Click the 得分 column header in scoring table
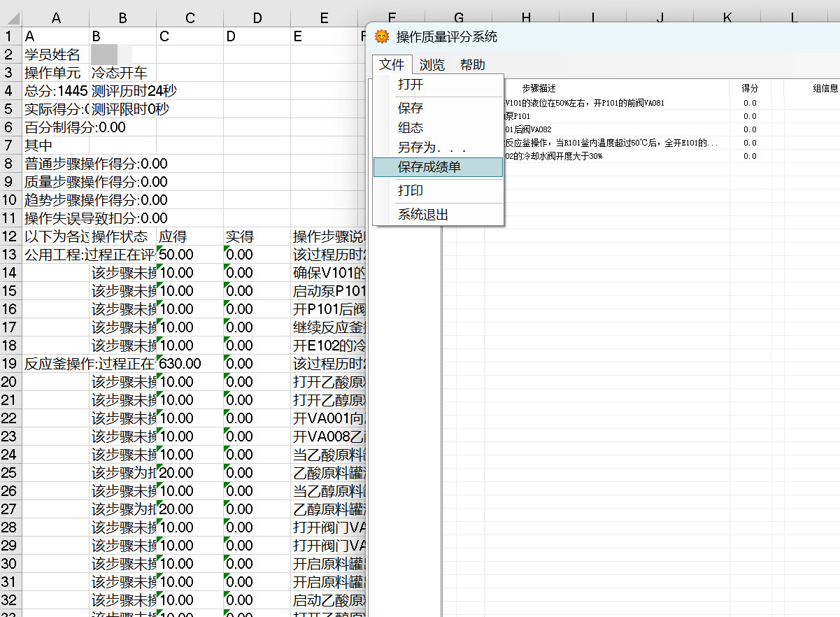This screenshot has width=840, height=617. point(750,88)
